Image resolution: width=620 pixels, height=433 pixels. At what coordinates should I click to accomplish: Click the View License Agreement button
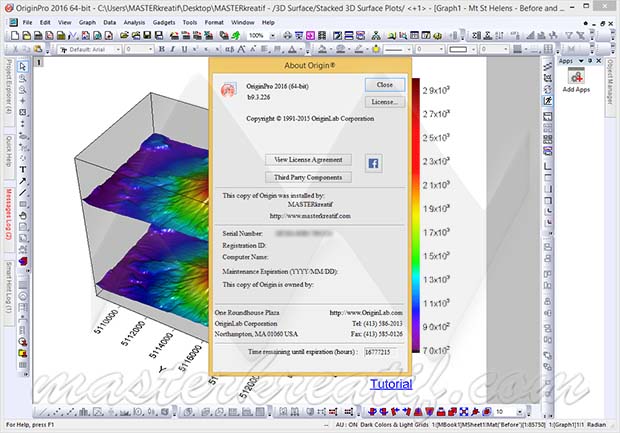tap(308, 160)
